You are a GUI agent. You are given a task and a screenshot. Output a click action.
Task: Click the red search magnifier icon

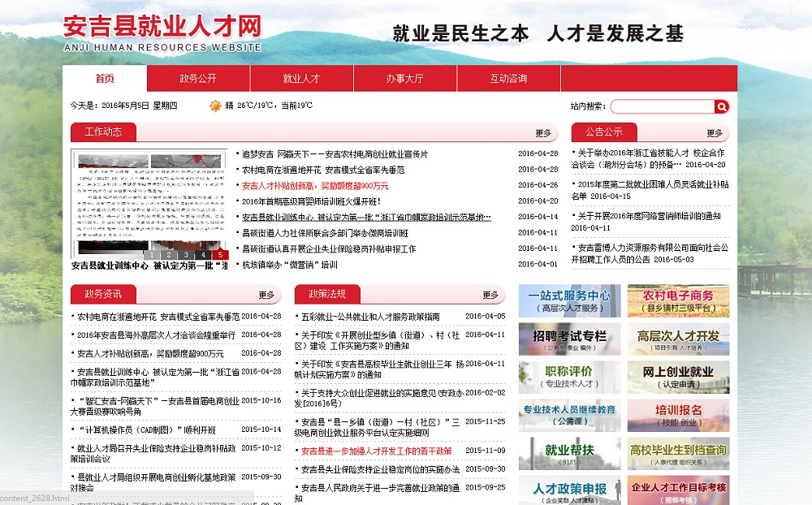click(722, 106)
